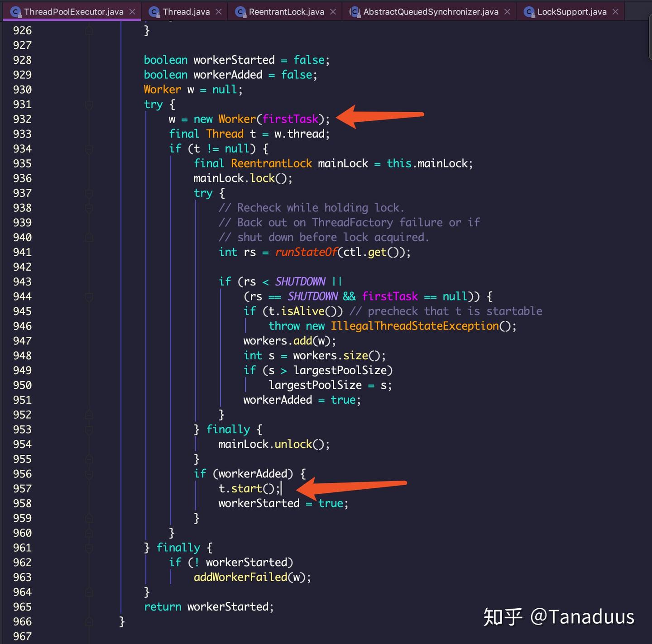Fold the inner finally block at line 953
This screenshot has width=652, height=644.
(89, 429)
